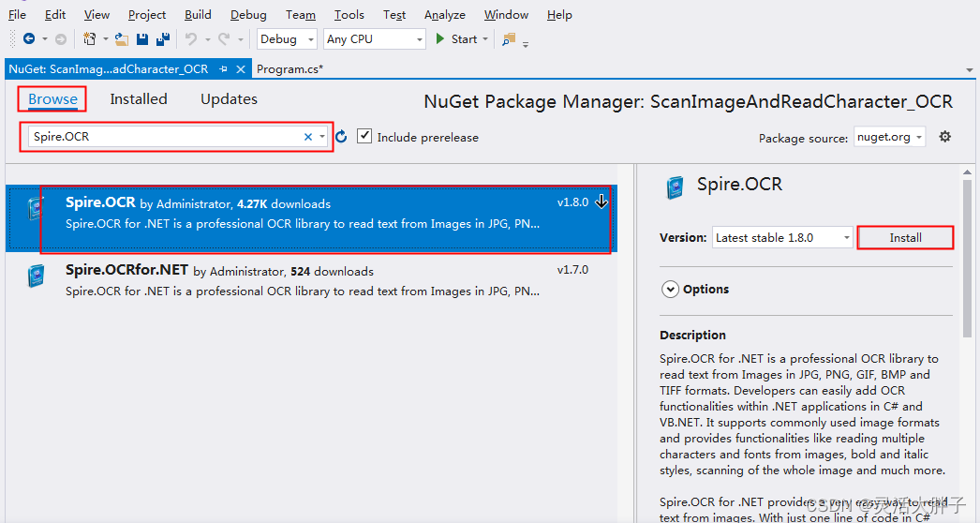980x523 pixels.
Task: Open the Start button dropdown arrow
Action: 485,39
